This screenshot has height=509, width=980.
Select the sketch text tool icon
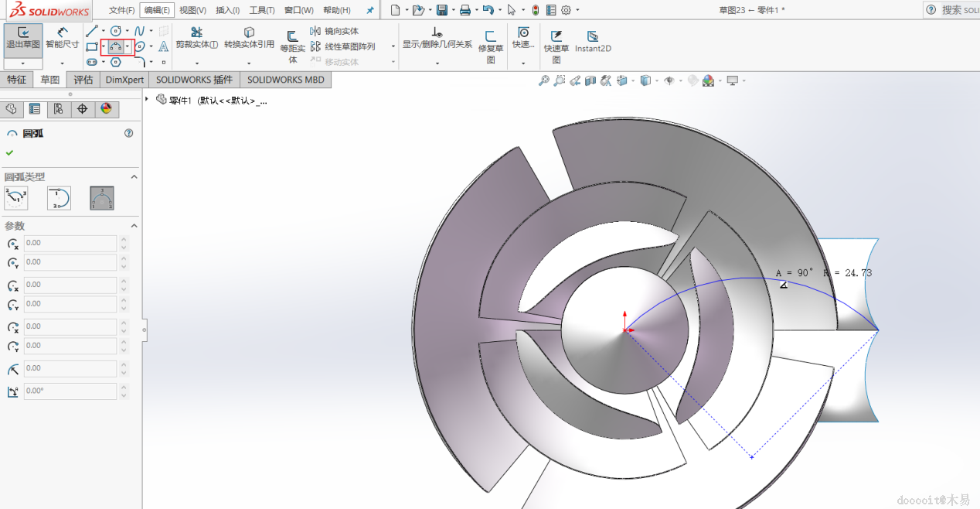(x=164, y=46)
